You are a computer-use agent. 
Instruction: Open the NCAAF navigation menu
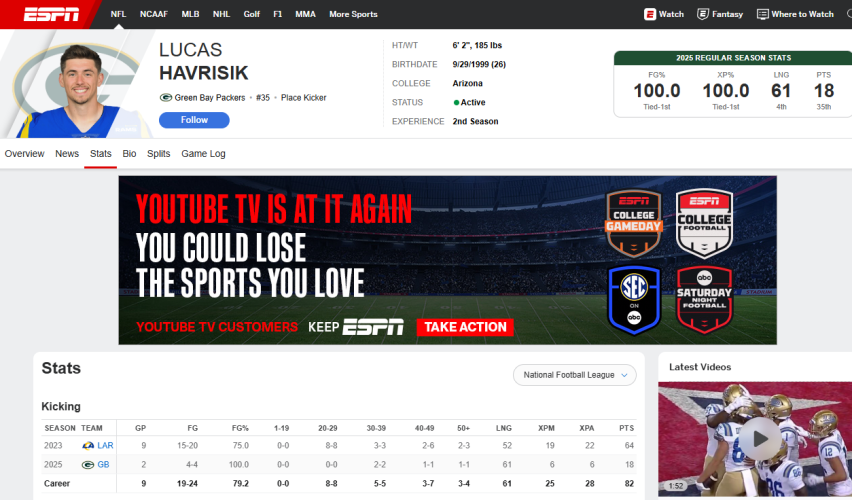153,14
